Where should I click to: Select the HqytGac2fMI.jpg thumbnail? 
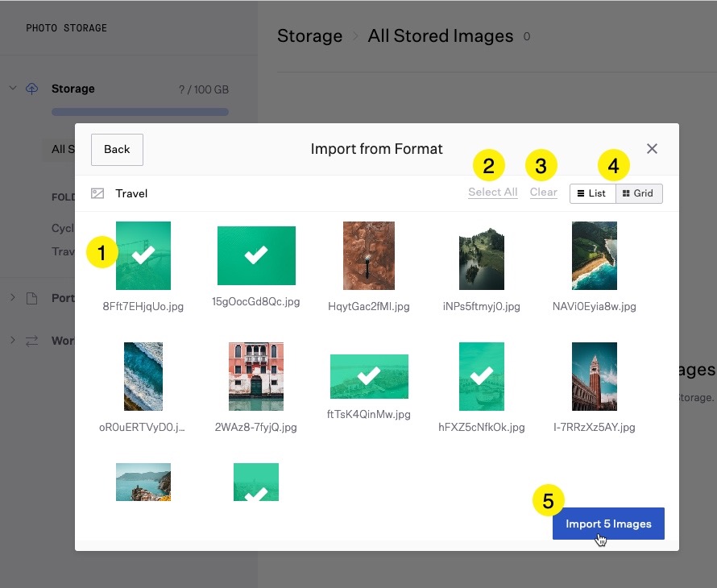pyautogui.click(x=369, y=255)
